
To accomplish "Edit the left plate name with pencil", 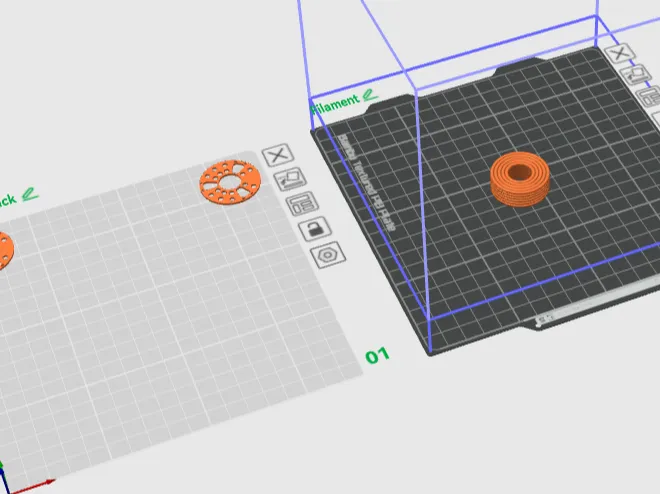I will point(30,194).
